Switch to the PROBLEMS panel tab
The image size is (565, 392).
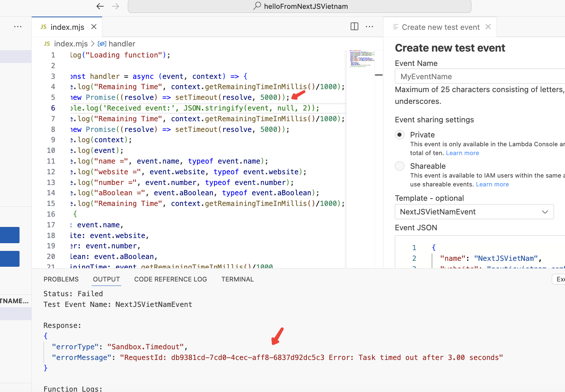point(61,279)
